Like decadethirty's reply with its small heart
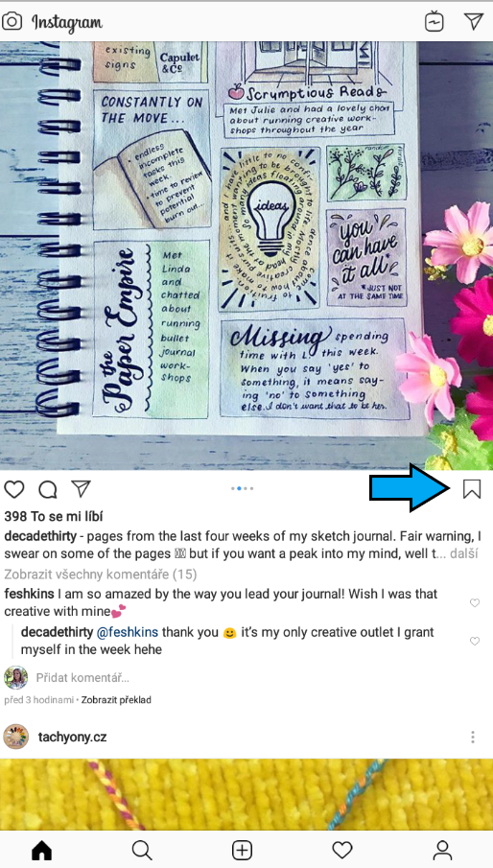 [x=475, y=641]
